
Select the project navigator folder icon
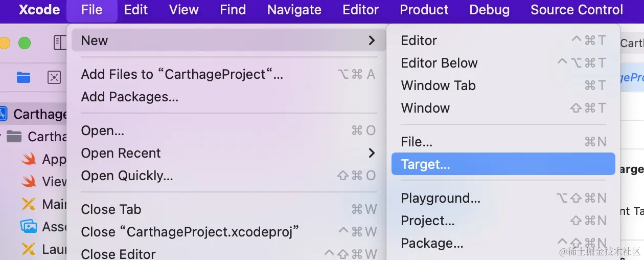click(24, 77)
